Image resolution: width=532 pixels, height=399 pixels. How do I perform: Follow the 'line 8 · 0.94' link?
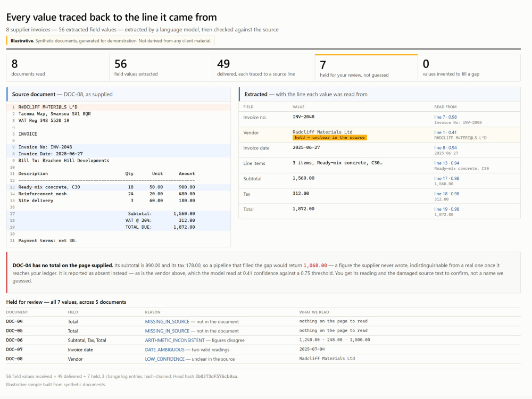445,147
